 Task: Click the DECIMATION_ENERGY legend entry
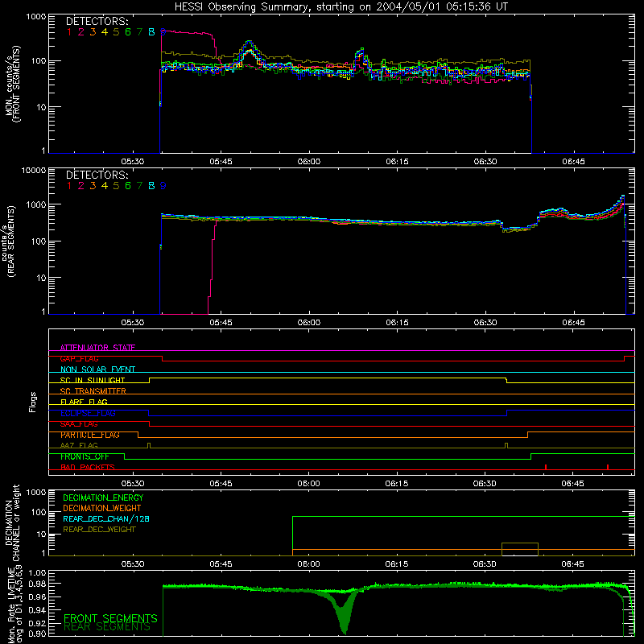pyautogui.click(x=103, y=497)
